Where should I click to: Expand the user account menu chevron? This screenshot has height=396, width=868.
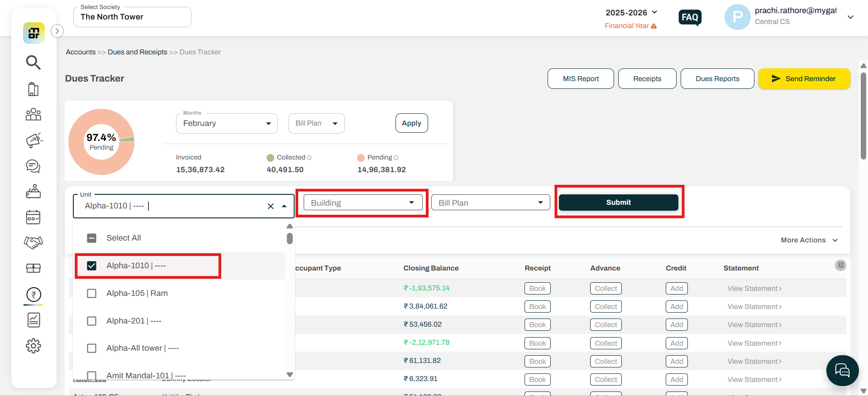coord(850,17)
